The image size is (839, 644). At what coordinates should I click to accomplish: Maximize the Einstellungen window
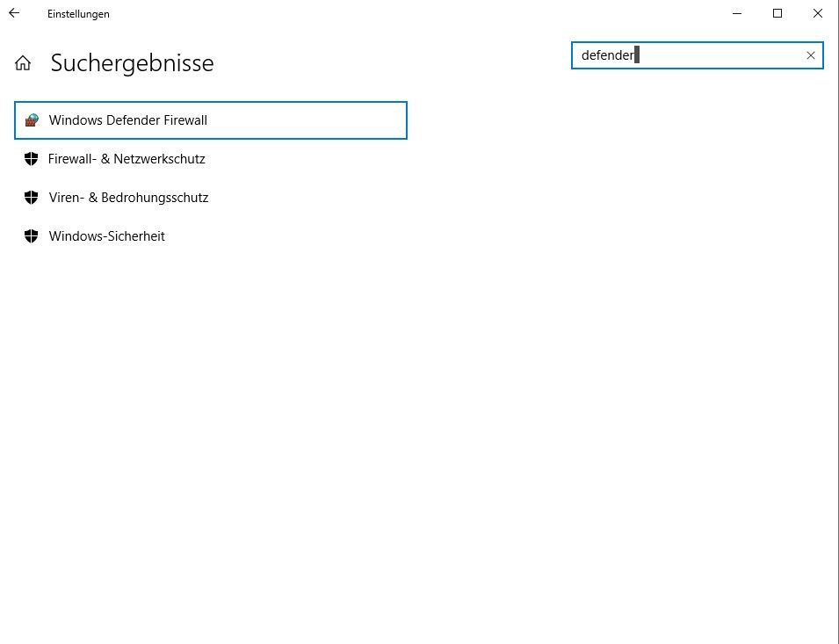[x=778, y=13]
